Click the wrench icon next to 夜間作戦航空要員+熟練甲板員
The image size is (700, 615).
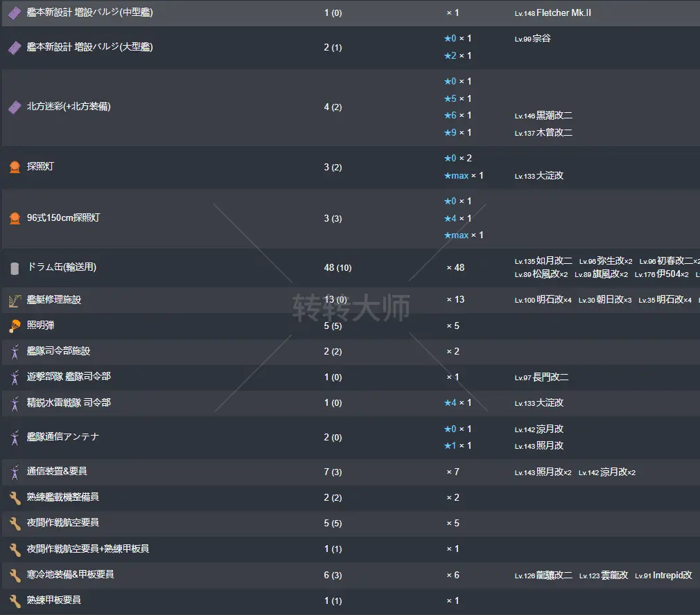tap(15, 549)
